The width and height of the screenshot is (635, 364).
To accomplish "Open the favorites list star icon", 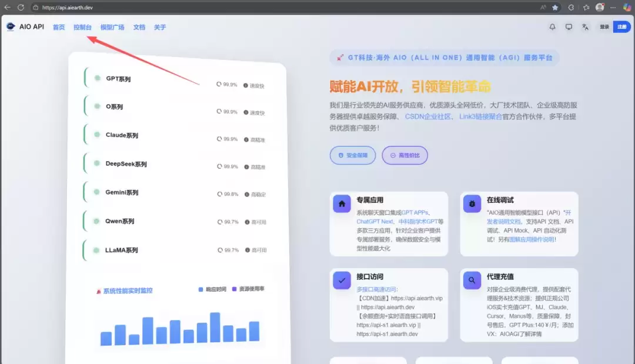I will pos(586,7).
